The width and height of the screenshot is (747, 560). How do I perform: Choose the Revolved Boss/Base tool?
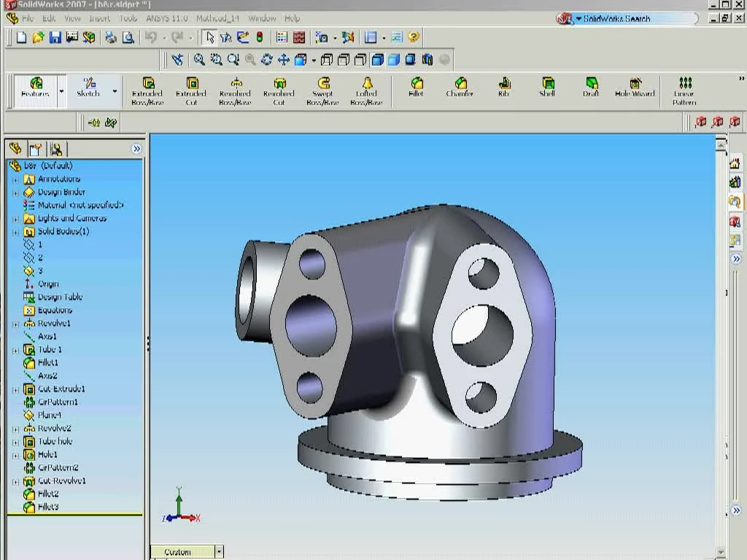point(235,91)
